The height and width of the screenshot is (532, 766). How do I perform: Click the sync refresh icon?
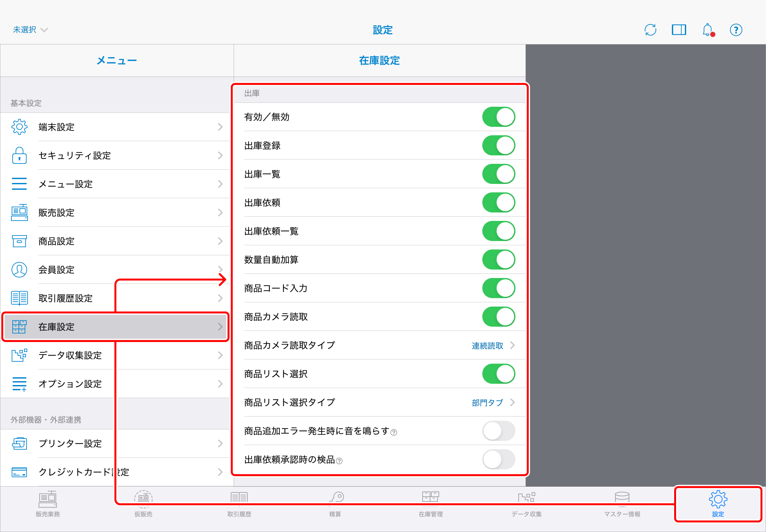pos(650,30)
